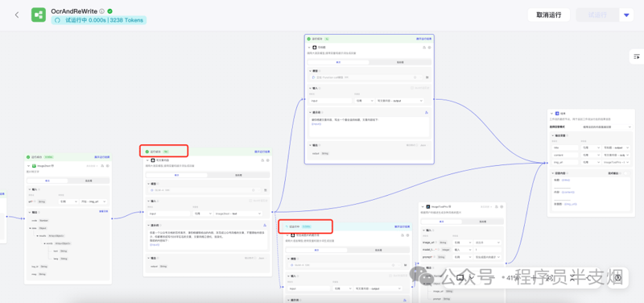Screen dimensions: 644x303
Task: Click the ImageToolPro node icon
Action: 427,206
